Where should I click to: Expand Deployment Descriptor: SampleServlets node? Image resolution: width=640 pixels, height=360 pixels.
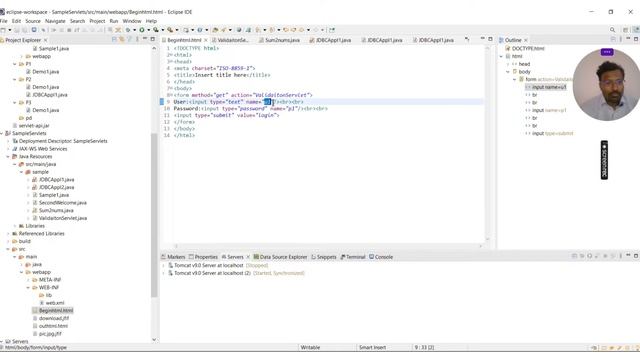pyautogui.click(x=8, y=141)
